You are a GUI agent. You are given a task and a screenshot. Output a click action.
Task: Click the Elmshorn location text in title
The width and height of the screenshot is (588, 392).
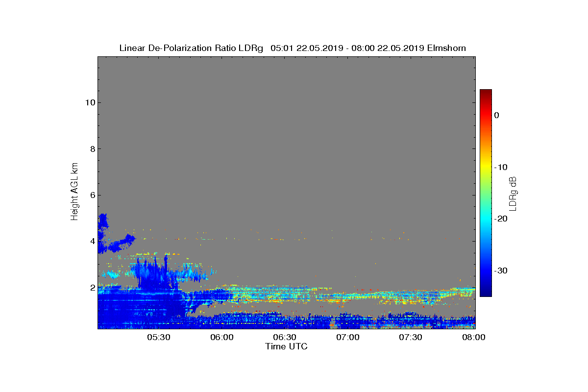446,48
